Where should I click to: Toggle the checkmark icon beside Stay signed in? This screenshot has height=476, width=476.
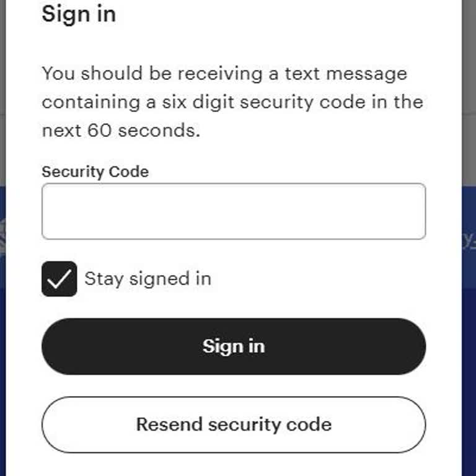click(59, 279)
